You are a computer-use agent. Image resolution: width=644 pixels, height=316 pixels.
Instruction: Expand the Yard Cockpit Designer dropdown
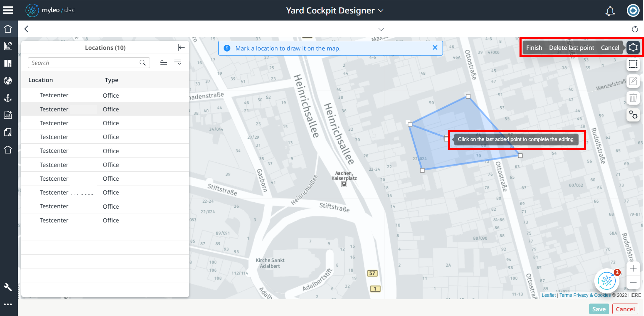pos(381,11)
